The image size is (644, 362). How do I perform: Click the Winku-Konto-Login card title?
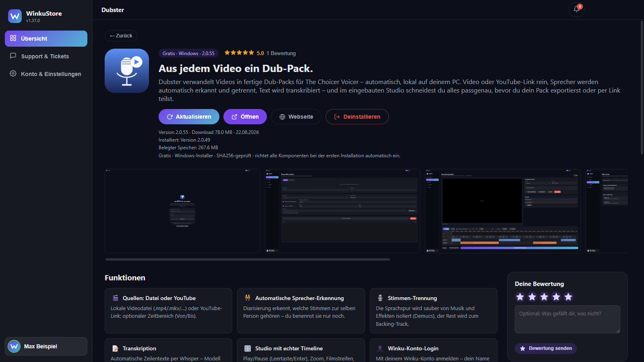(x=413, y=348)
